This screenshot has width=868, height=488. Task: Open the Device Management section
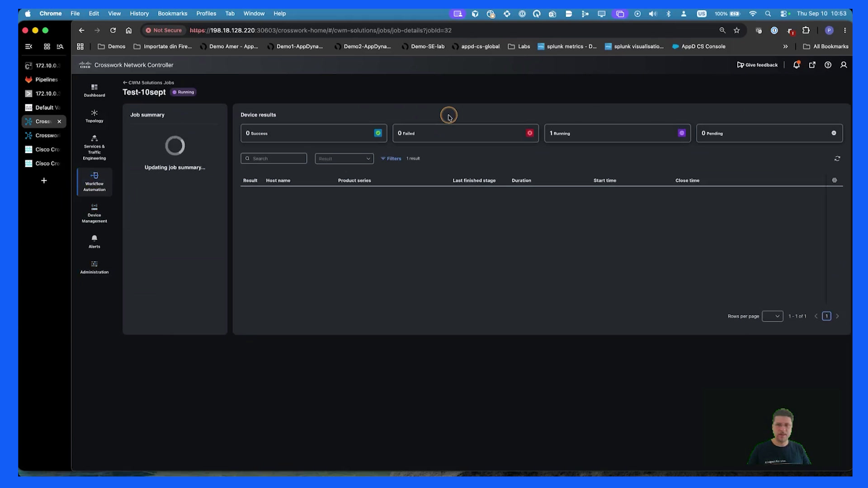(94, 213)
